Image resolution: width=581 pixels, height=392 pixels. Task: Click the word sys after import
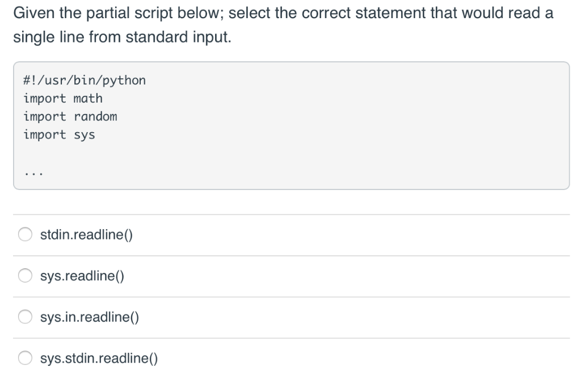click(85, 136)
